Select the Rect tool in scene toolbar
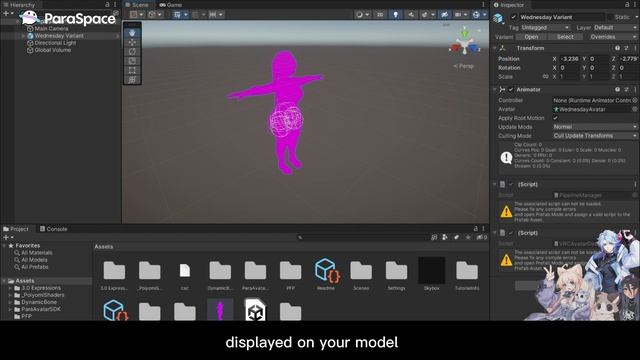 132,71
